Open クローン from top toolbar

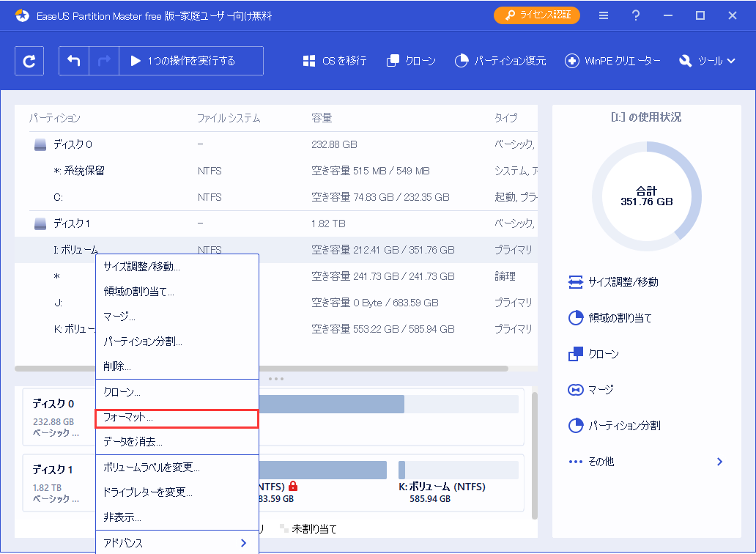(x=411, y=61)
